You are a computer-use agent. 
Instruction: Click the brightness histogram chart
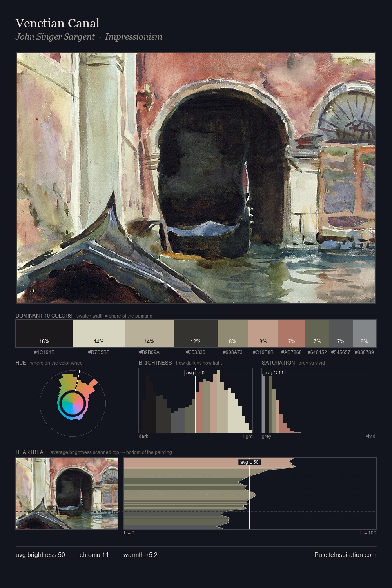[196, 401]
